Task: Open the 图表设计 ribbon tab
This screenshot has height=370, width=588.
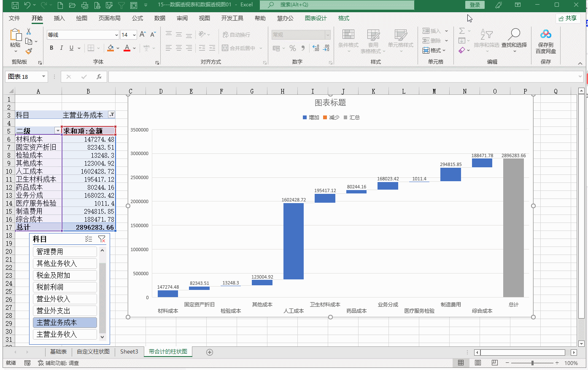Action: (x=316, y=18)
